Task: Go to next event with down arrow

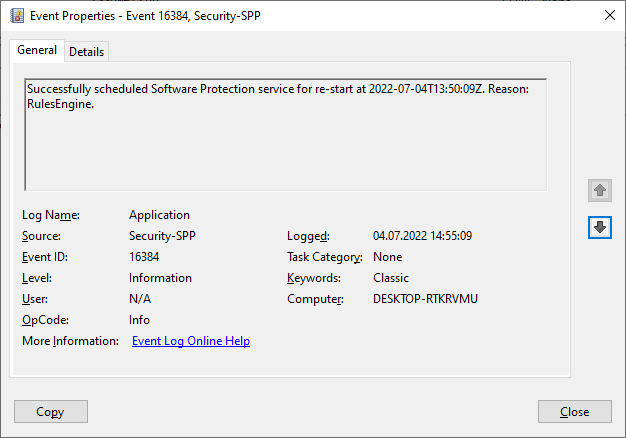Action: (x=599, y=228)
